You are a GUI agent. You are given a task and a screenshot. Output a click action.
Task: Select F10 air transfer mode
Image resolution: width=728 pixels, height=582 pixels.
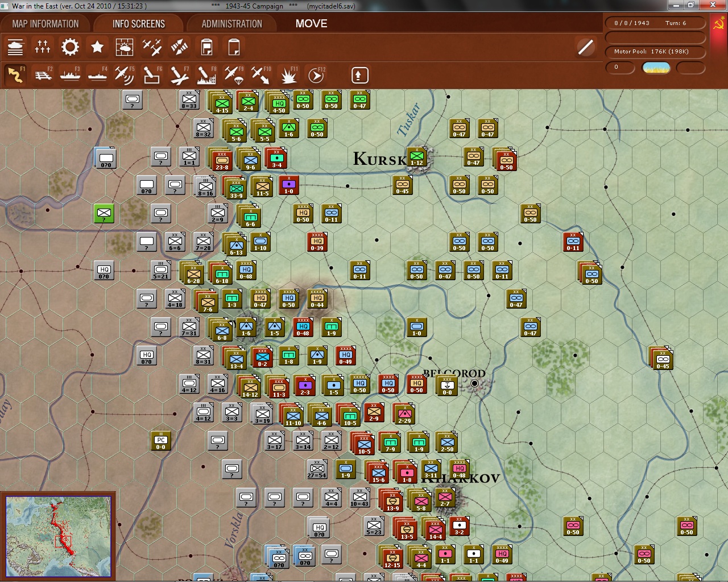coord(261,75)
